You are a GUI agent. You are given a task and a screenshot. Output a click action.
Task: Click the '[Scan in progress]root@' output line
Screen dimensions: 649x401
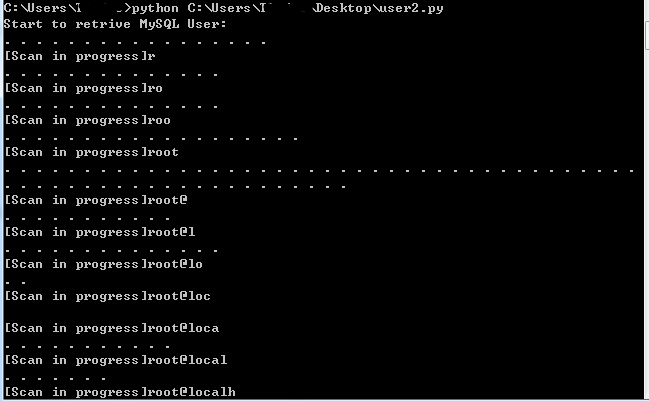96,200
